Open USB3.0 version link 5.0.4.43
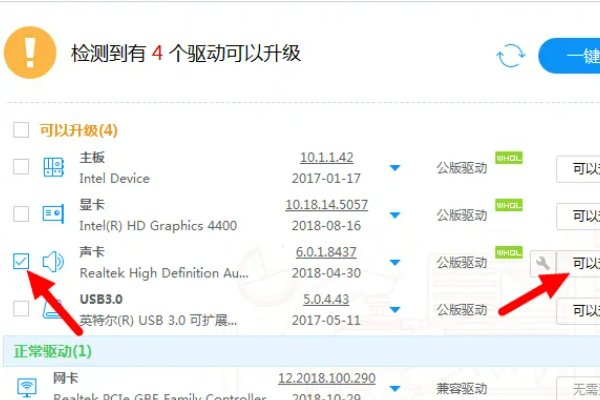This screenshot has height=400, width=600. pos(326,299)
